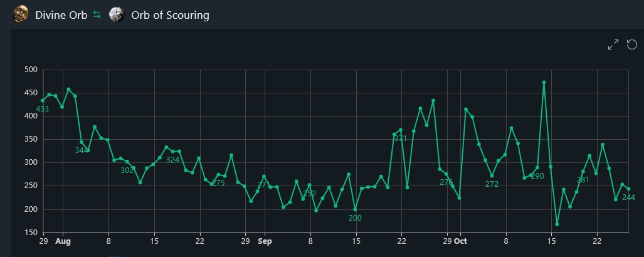Select the data point labeled 200
This screenshot has height=257, width=644.
click(x=355, y=209)
